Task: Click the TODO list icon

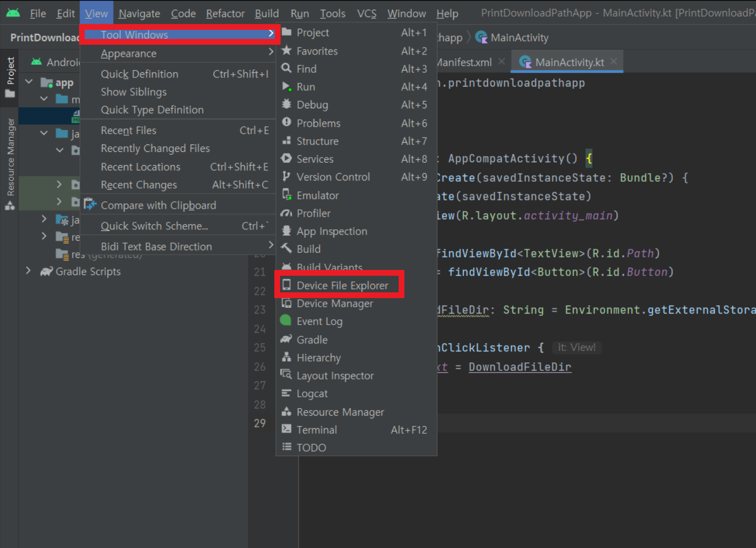Action: (x=286, y=447)
